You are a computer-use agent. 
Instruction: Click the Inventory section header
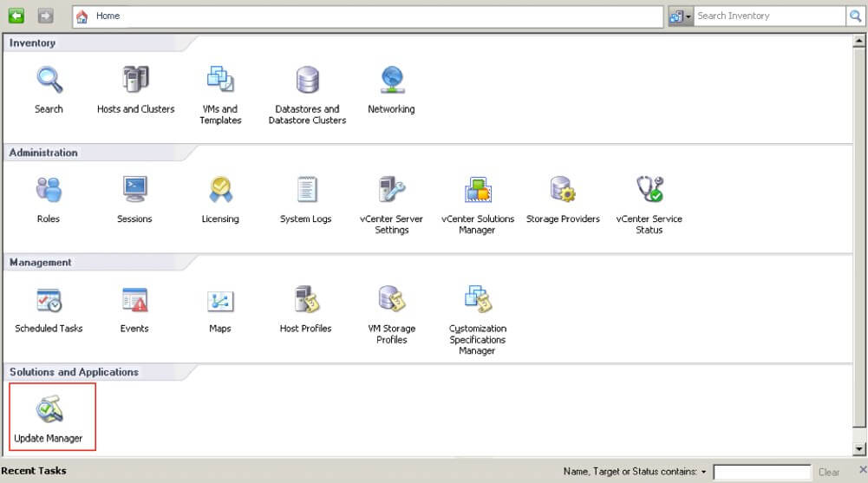tap(33, 43)
